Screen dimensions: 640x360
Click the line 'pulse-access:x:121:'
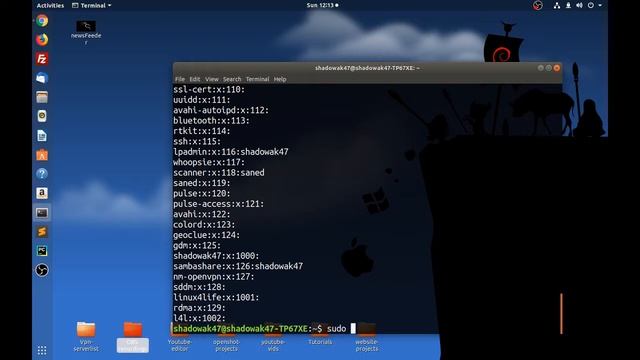click(x=218, y=204)
